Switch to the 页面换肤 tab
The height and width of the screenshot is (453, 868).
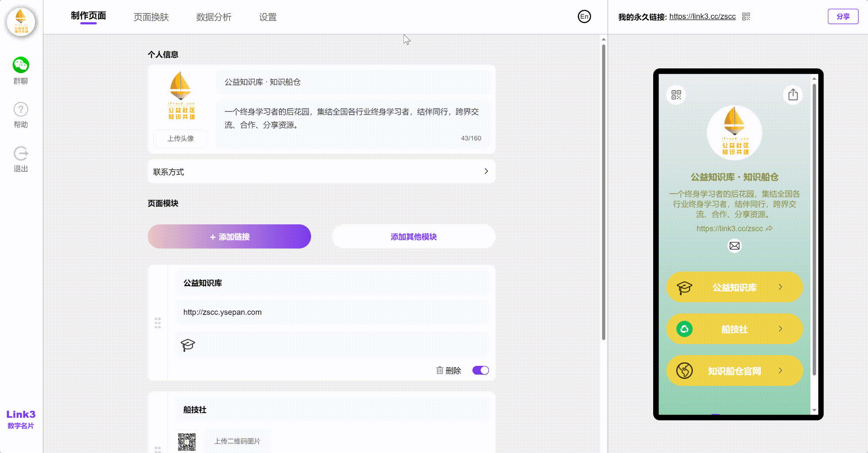pyautogui.click(x=151, y=17)
